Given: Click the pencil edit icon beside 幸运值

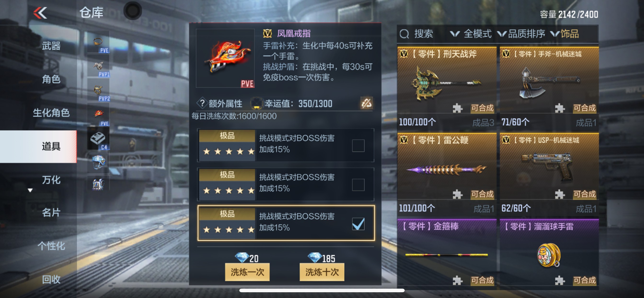Looking at the screenshot, I should coord(367,103).
